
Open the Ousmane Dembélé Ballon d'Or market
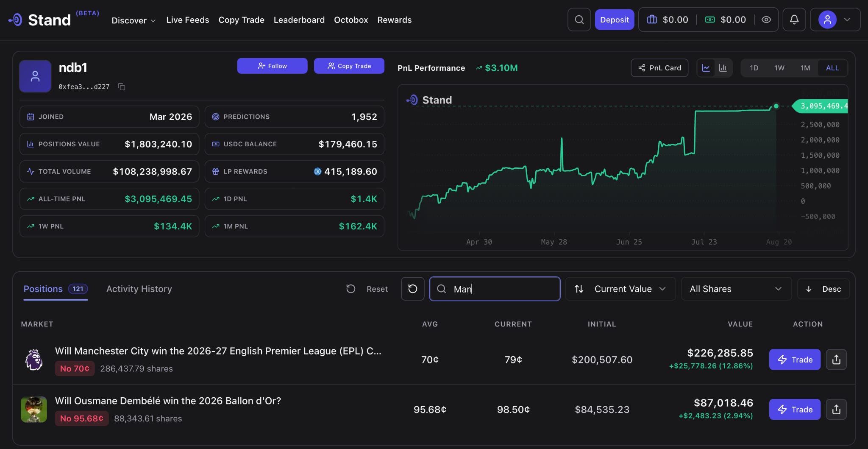(x=168, y=401)
